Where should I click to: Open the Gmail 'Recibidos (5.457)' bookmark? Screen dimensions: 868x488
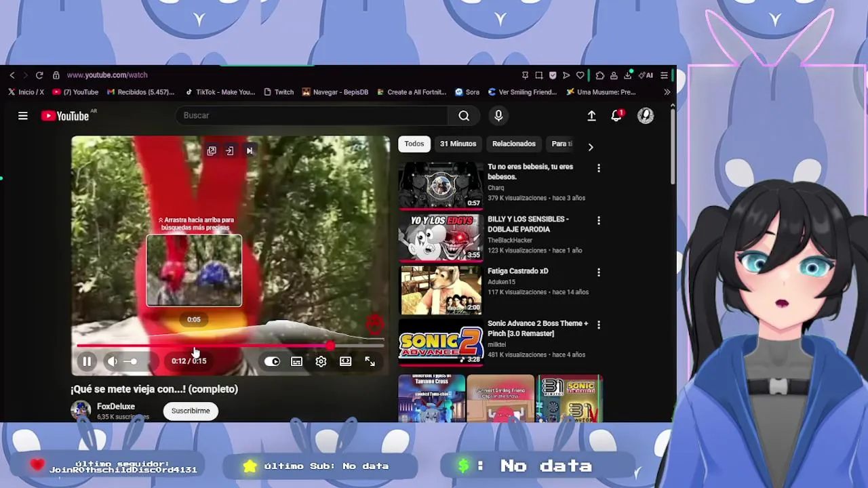140,92
